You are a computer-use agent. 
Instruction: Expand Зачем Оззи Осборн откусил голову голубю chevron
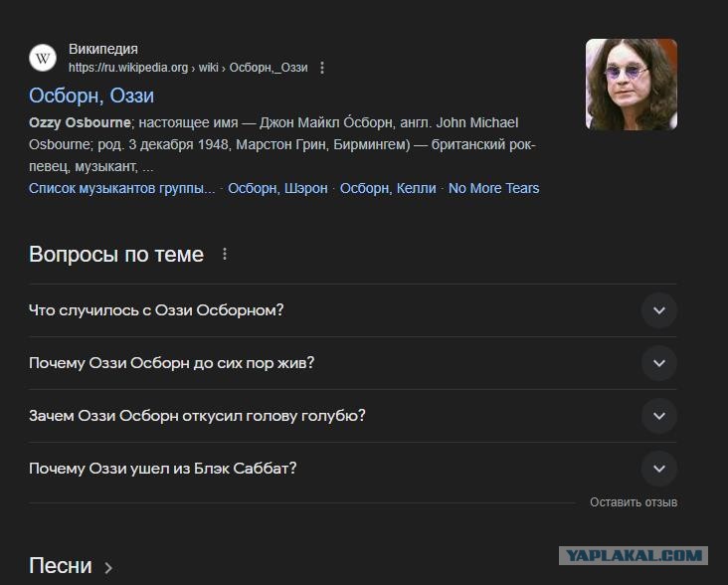(658, 416)
